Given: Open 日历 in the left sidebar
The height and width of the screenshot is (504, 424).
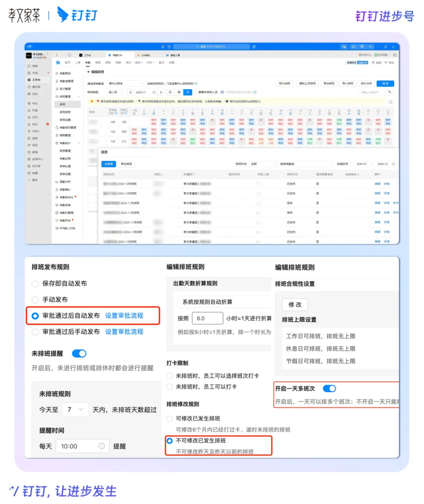Looking at the screenshot, I should coord(33,117).
